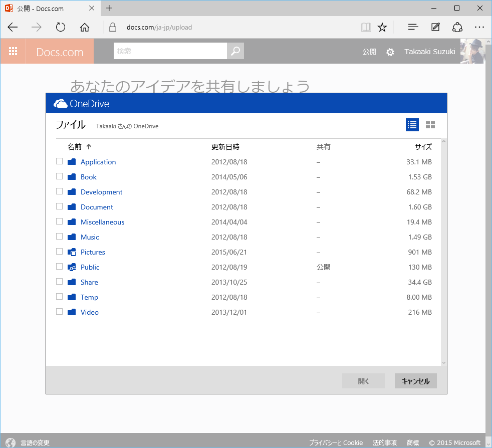The image size is (492, 448).
Task: Click the globe language icon in footer
Action: click(11, 442)
